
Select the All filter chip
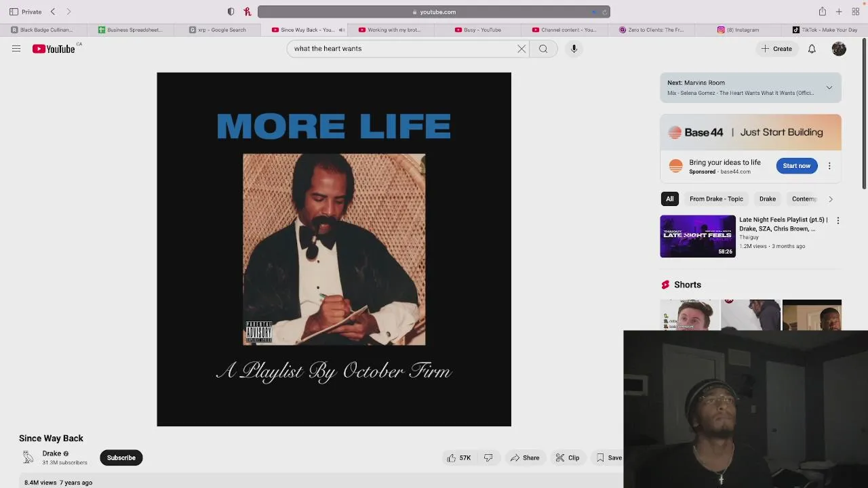pyautogui.click(x=669, y=199)
